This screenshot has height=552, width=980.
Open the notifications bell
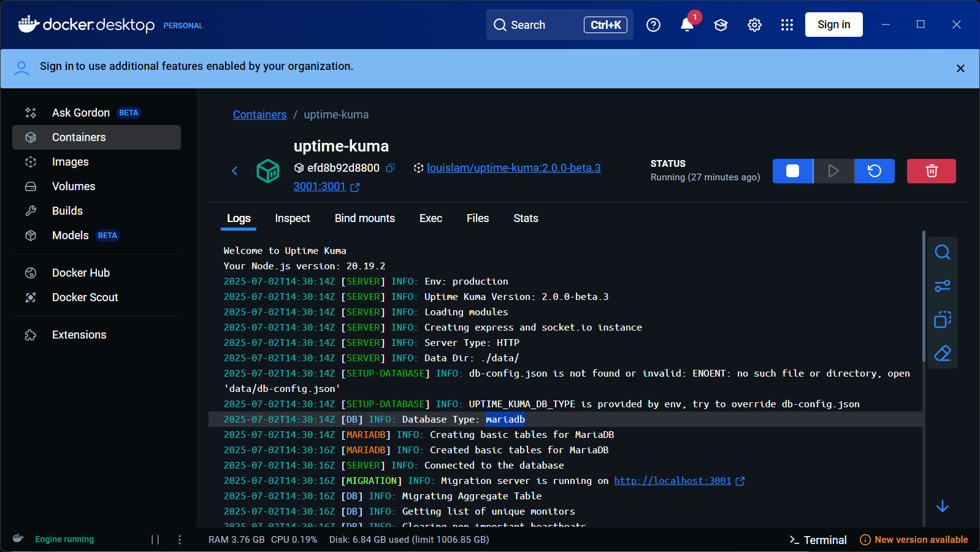coord(687,25)
